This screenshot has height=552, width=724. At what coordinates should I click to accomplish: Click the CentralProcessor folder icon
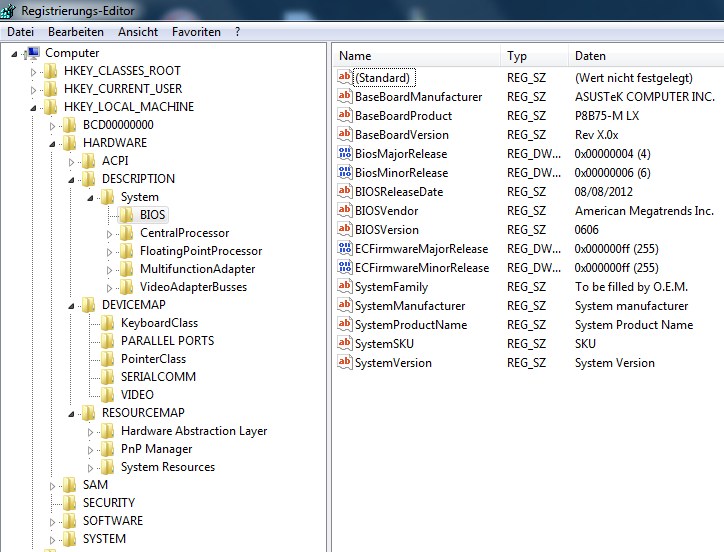pos(126,233)
